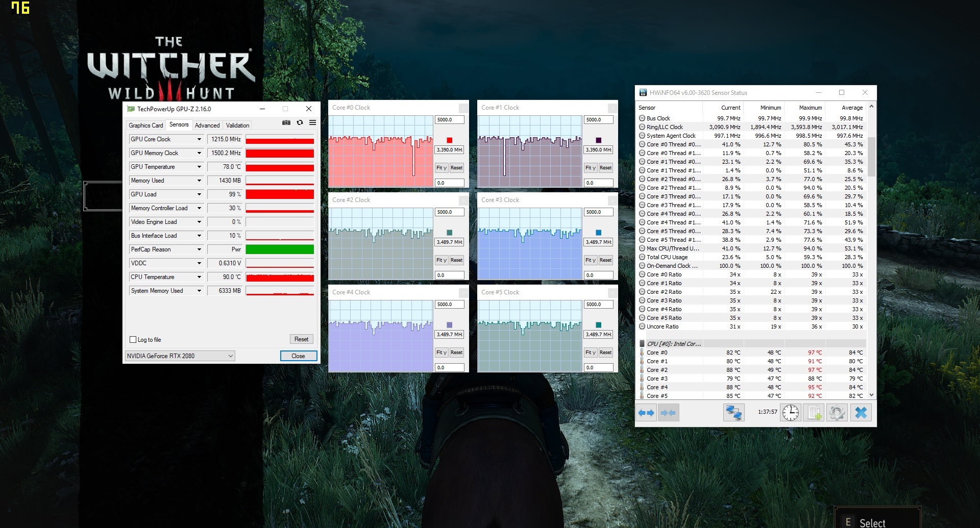Open HWiNFO sensor settings gear

click(837, 412)
